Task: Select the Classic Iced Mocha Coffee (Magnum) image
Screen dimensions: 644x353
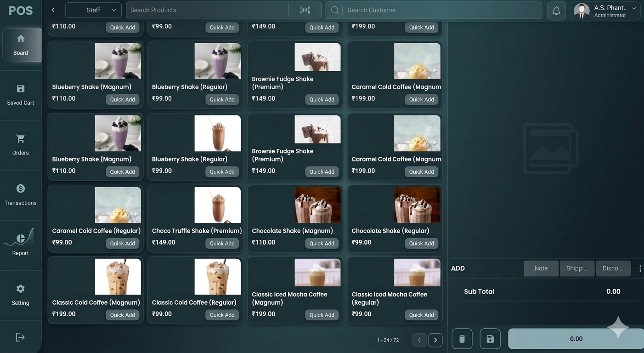Action: tap(317, 273)
